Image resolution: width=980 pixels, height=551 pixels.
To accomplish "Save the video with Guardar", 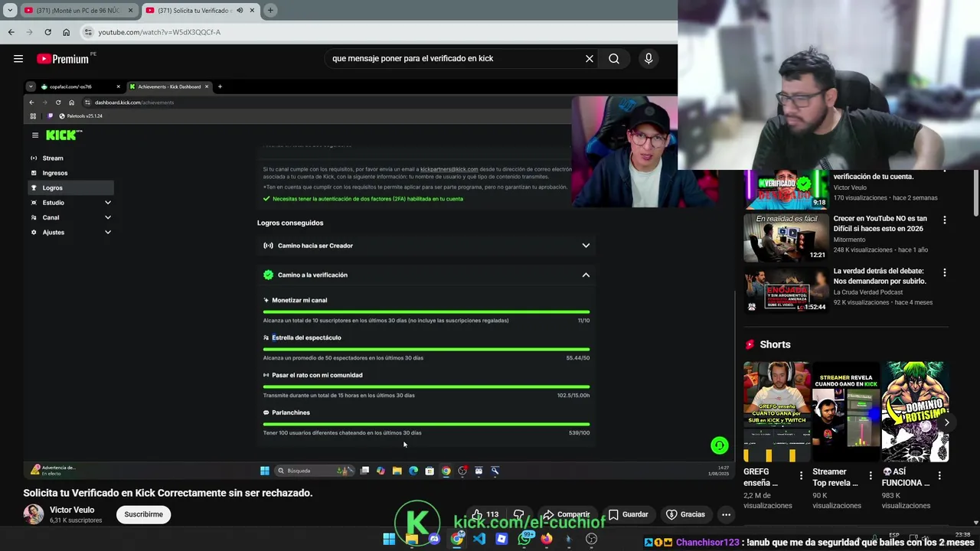I will pyautogui.click(x=628, y=514).
